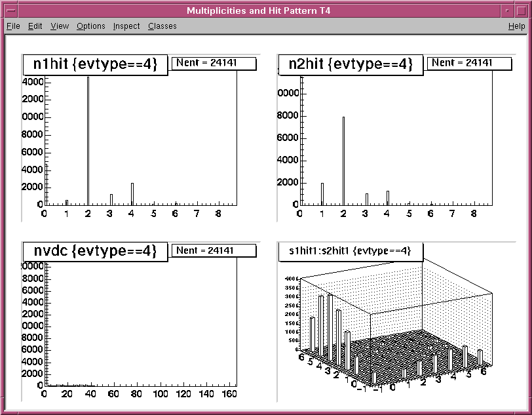Open the File menu

click(13, 26)
